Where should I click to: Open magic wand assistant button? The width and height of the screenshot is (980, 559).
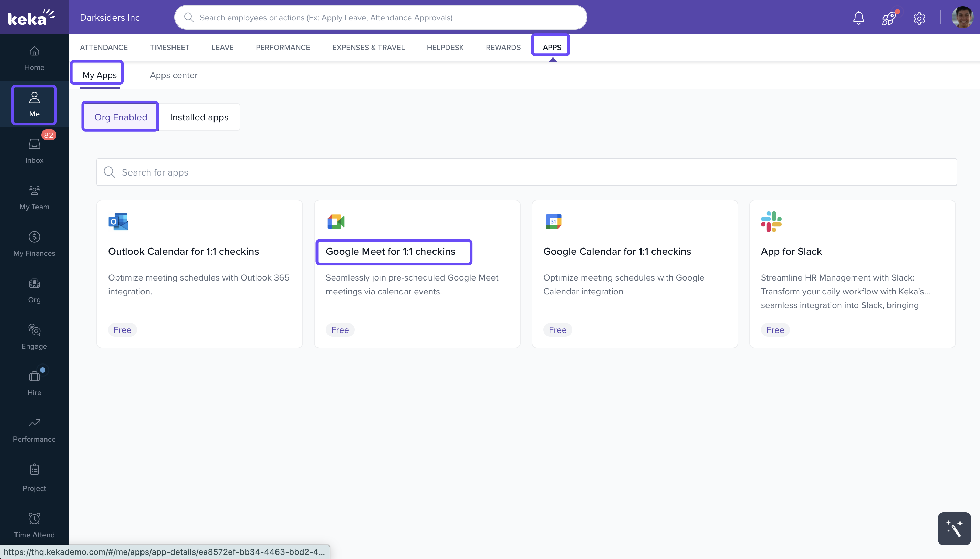coord(954,528)
